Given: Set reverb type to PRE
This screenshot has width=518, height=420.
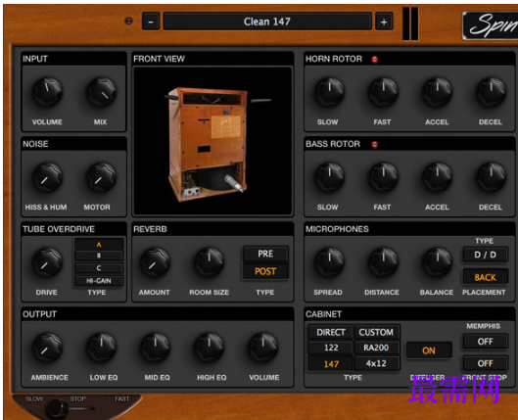Looking at the screenshot, I should click(265, 254).
